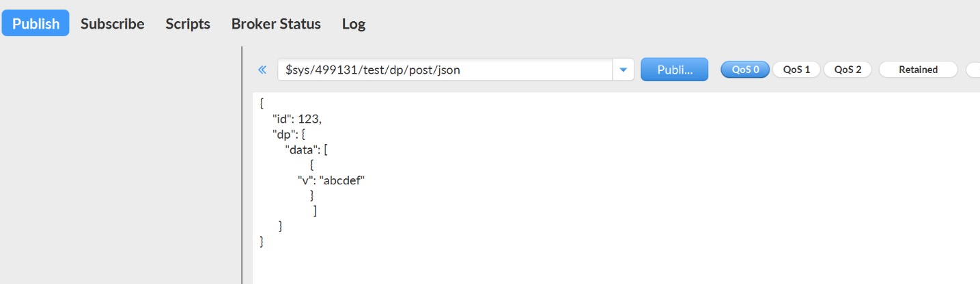The width and height of the screenshot is (980, 284).
Task: Place cursor on the "id": 123 line
Action: click(x=296, y=119)
